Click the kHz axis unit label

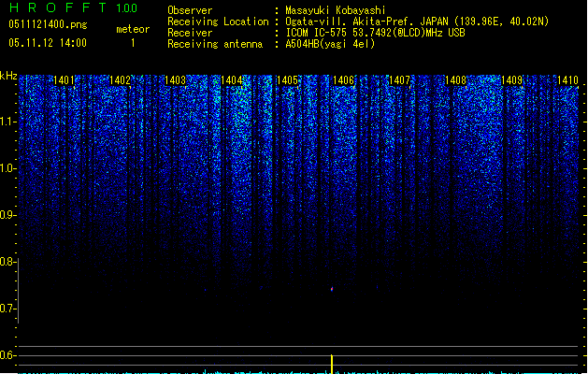8,76
